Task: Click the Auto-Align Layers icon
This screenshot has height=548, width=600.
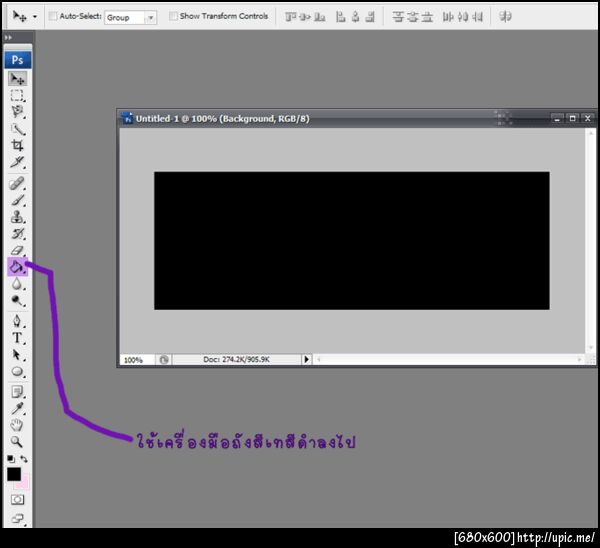Action: (505, 16)
